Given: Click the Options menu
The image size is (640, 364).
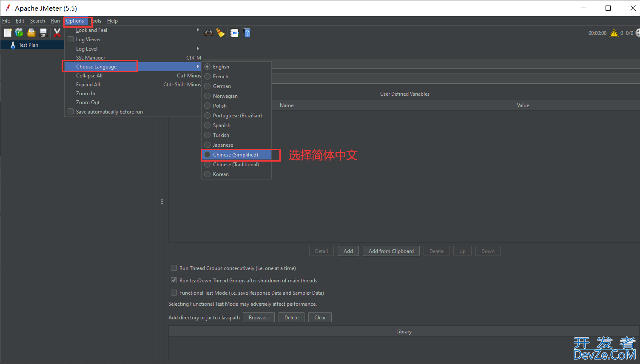Looking at the screenshot, I should point(75,21).
